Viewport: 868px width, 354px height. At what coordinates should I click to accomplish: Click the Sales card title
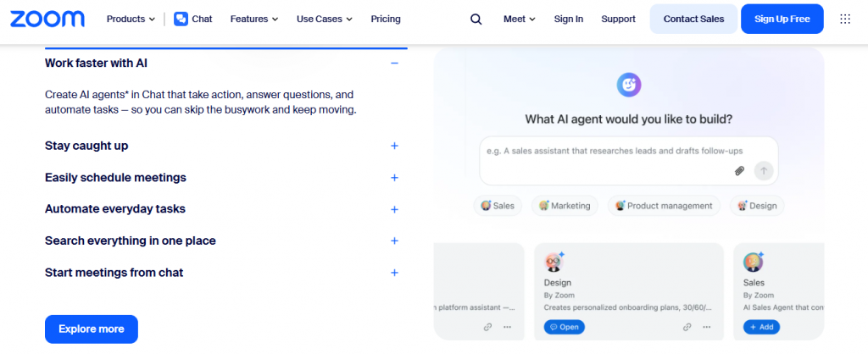pyautogui.click(x=754, y=283)
